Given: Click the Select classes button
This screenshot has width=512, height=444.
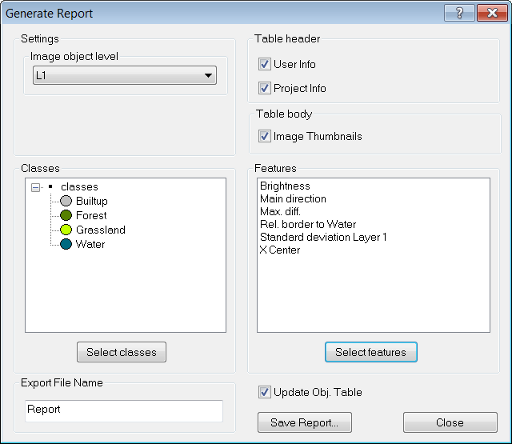Looking at the screenshot, I should pyautogui.click(x=122, y=352).
